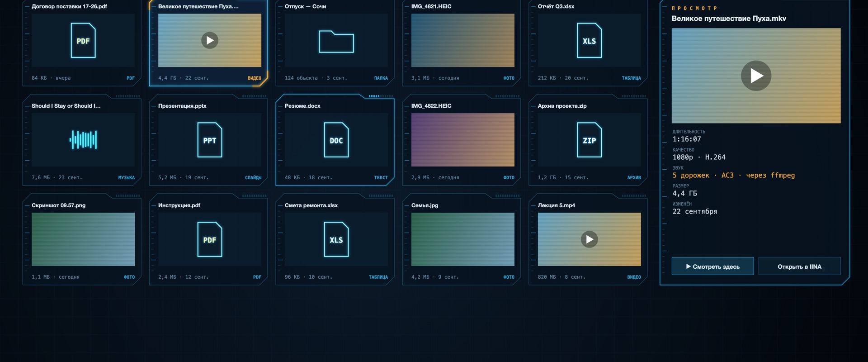The width and height of the screenshot is (868, 362).
Task: Open the ZIP icon of Архив проекта.zip
Action: [590, 140]
